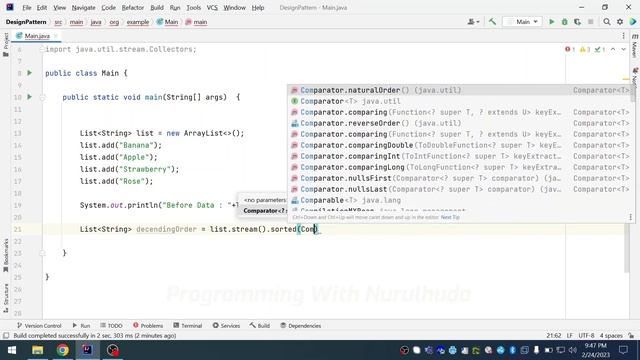The width and height of the screenshot is (640, 360).
Task: Select Comparable<T> java.lang suggestion
Action: click(x=459, y=200)
